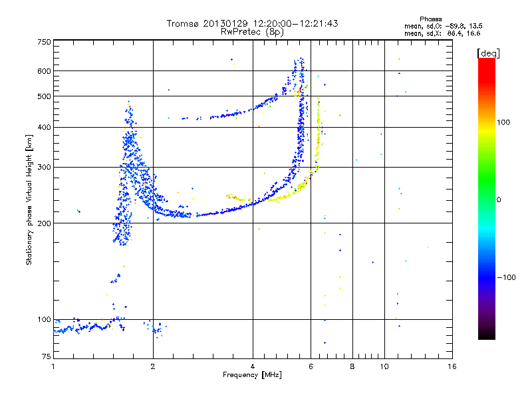This screenshot has height=399, width=532.
Task: Click the y-axis tick label '200'
Action: click(44, 223)
